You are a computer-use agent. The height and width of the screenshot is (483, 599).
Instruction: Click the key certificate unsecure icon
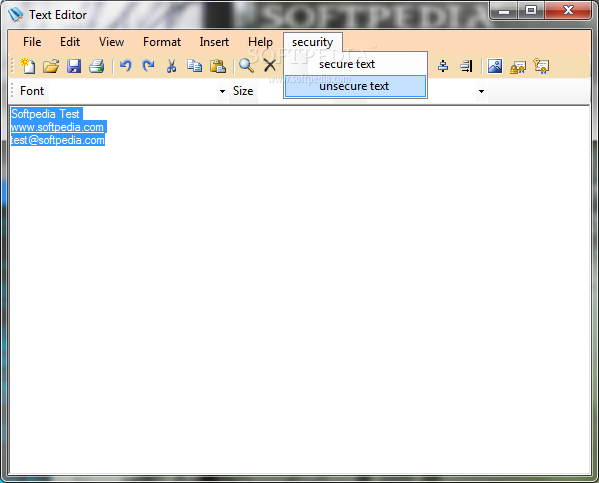tap(541, 66)
